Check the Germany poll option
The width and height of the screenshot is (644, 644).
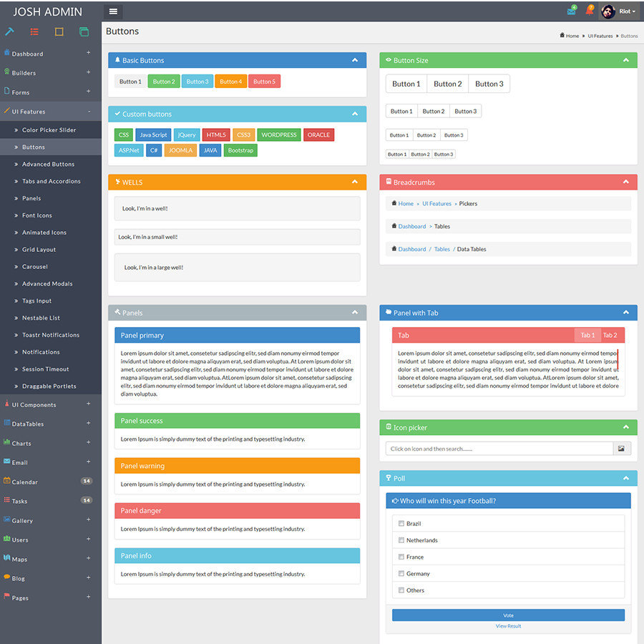401,573
